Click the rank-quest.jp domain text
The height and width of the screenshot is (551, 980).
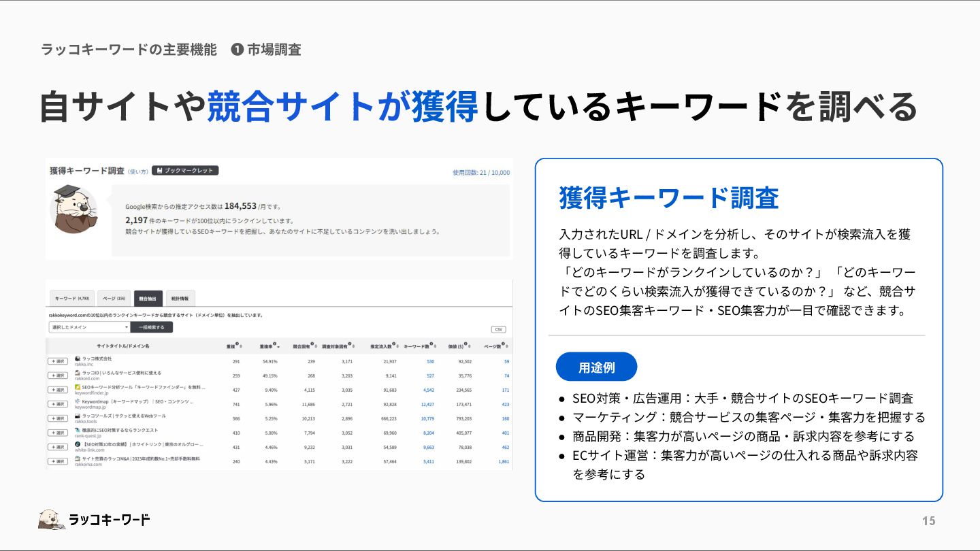[x=88, y=435]
